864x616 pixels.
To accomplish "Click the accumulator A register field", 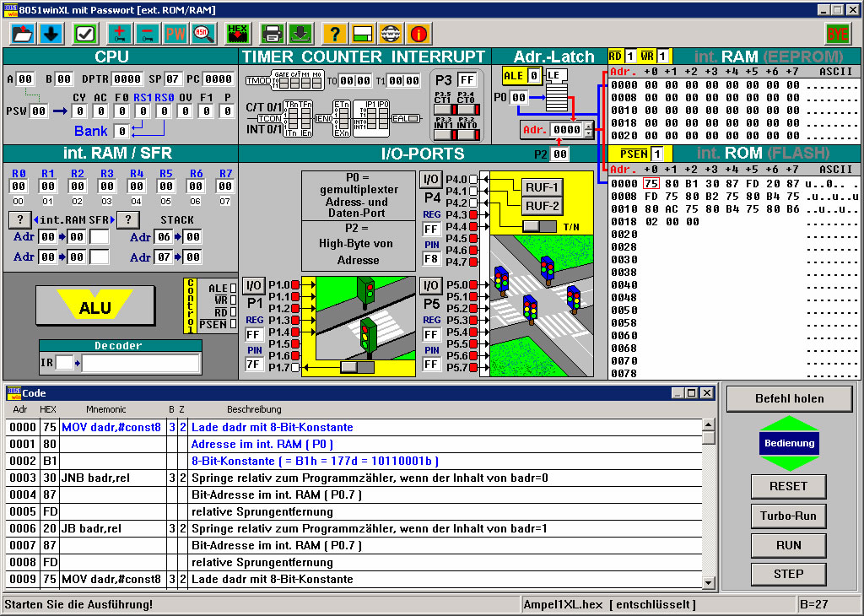I will pyautogui.click(x=25, y=79).
